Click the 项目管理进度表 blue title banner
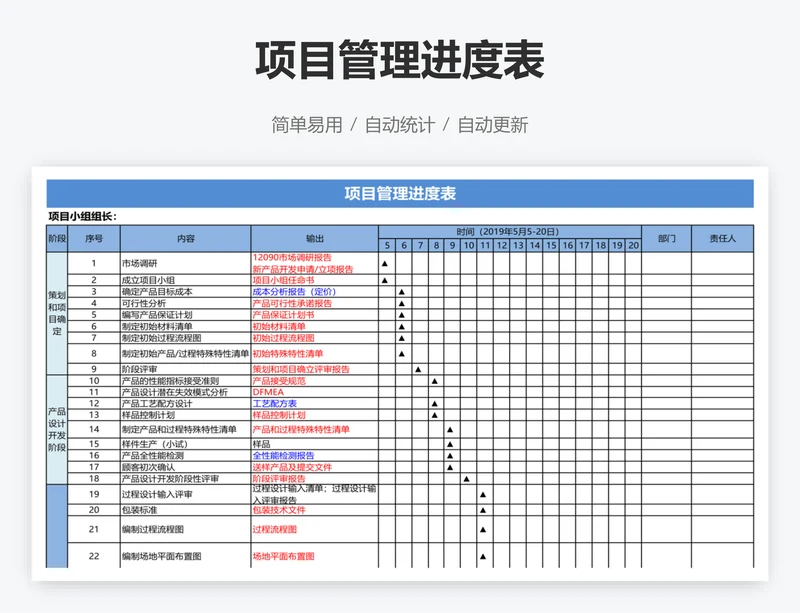The height and width of the screenshot is (613, 800). [400, 193]
